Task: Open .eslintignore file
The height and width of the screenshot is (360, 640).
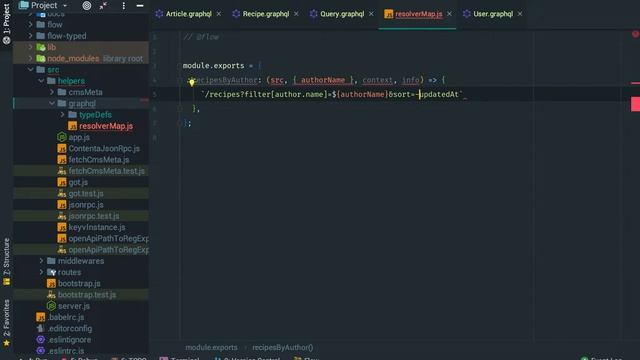Action: (x=69, y=340)
